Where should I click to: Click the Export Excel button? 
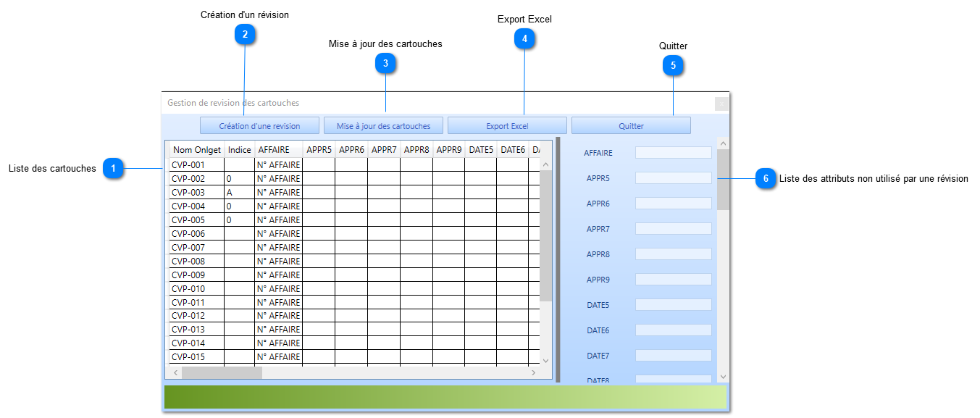click(507, 125)
